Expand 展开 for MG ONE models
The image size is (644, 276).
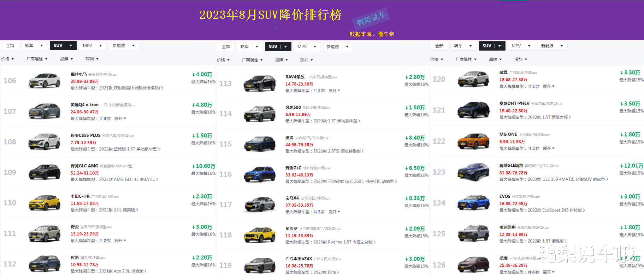[x=549, y=149]
